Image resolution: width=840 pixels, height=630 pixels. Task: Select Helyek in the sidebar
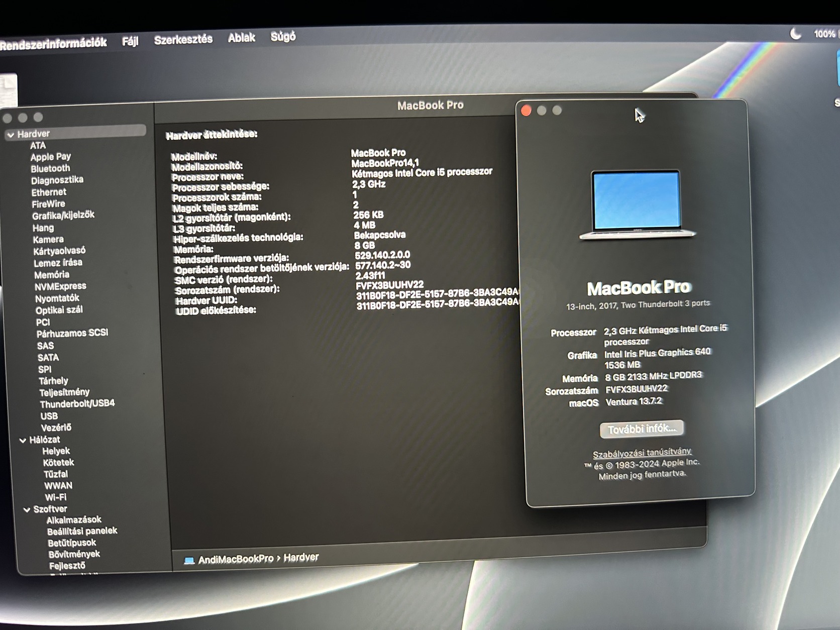tap(56, 452)
